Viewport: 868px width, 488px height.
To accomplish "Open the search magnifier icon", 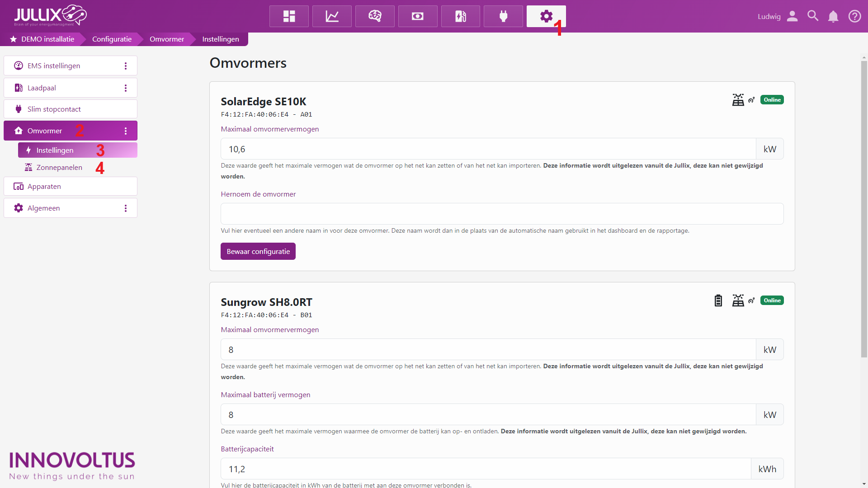I will (x=813, y=16).
